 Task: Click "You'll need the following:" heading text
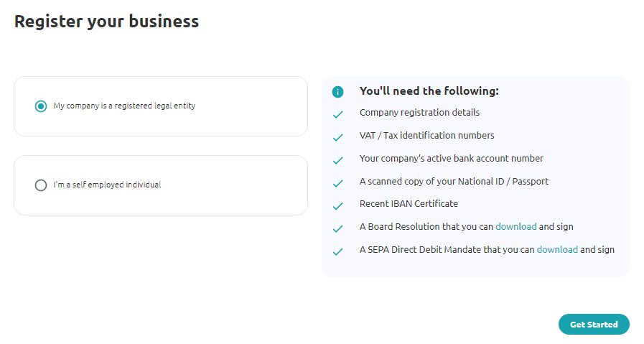(x=429, y=90)
